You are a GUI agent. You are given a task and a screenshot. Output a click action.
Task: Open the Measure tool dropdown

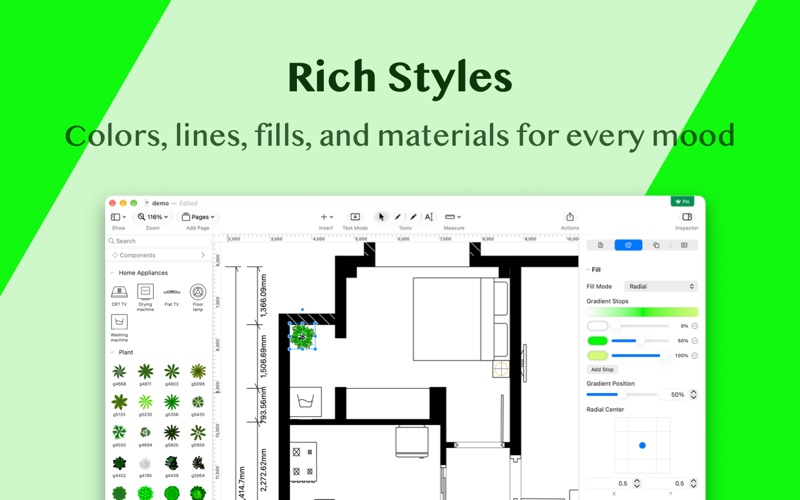click(x=453, y=217)
